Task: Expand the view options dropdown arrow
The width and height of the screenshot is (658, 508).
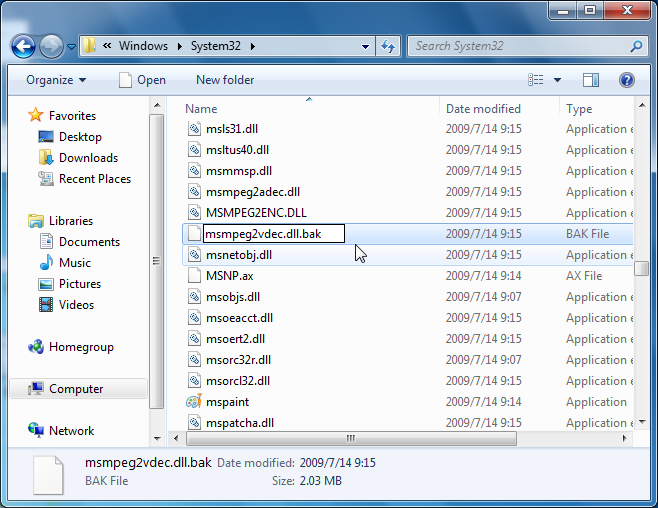Action: click(x=557, y=80)
